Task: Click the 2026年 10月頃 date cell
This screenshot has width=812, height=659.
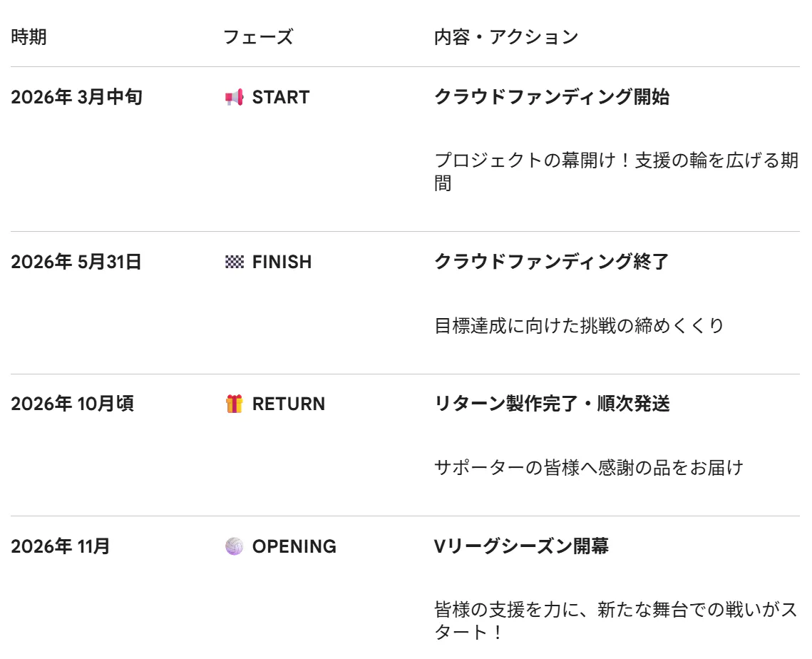Action: 72,404
